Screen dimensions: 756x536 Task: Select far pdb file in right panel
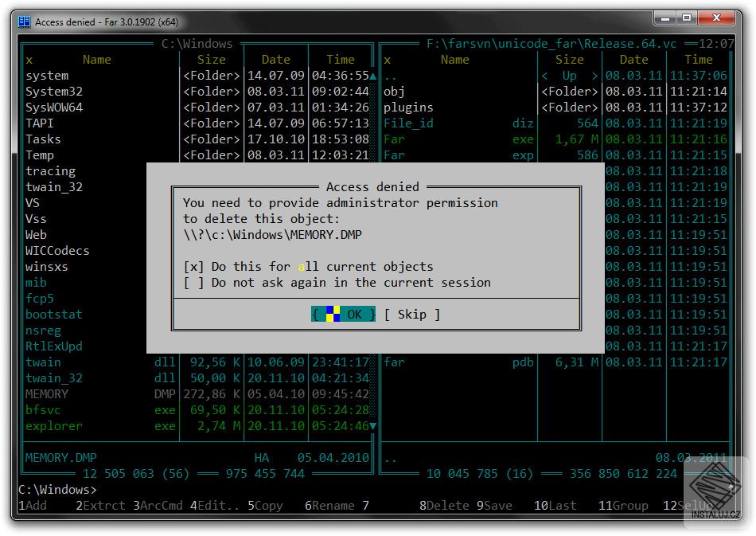555,362
